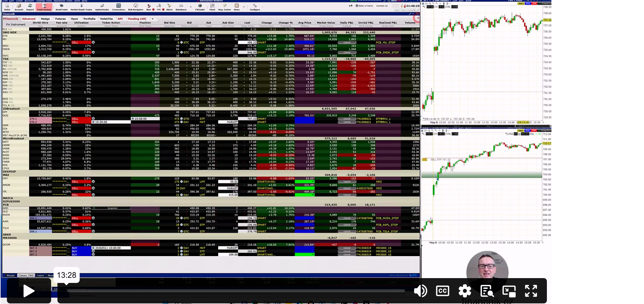Sort by the Change % column header
Image resolution: width=644 pixels, height=304 pixels.
[x=285, y=23]
